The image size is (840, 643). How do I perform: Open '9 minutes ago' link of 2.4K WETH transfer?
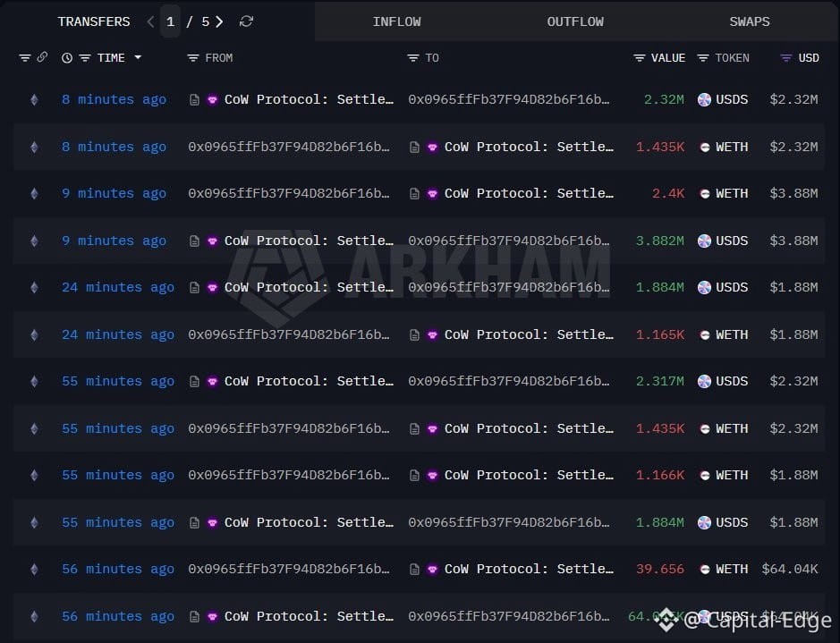(x=114, y=193)
